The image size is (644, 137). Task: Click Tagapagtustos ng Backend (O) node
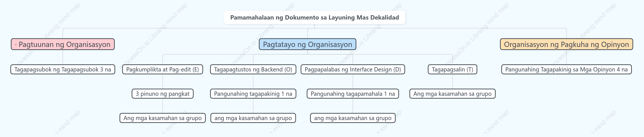253,70
